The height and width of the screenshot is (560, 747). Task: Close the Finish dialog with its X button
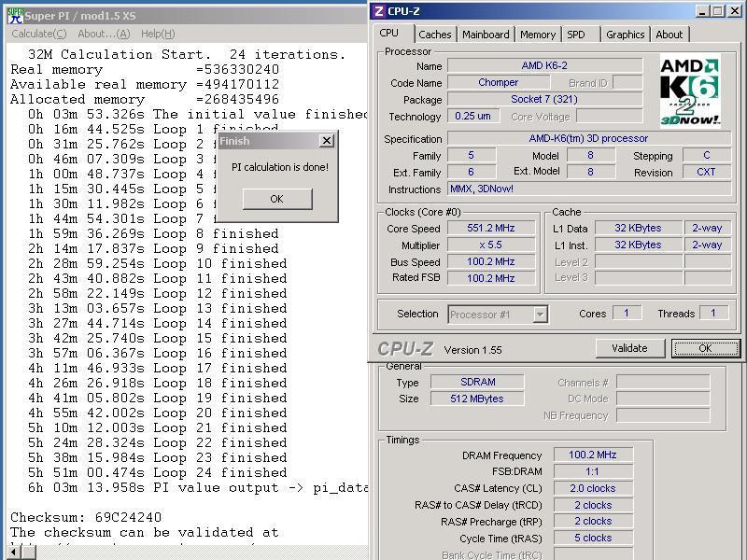coord(326,141)
